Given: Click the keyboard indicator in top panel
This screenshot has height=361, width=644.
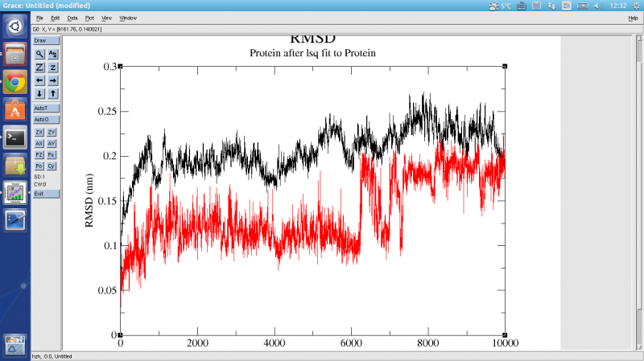Looking at the screenshot, I should click(x=522, y=6).
